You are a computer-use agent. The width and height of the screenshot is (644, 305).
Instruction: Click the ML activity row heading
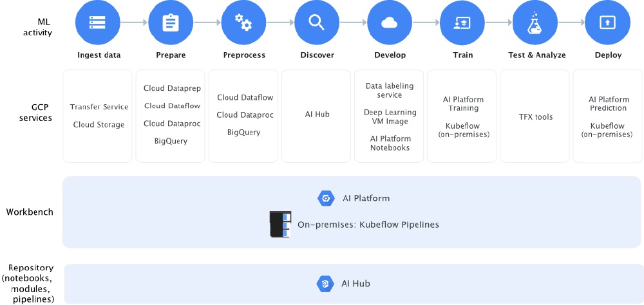38,26
